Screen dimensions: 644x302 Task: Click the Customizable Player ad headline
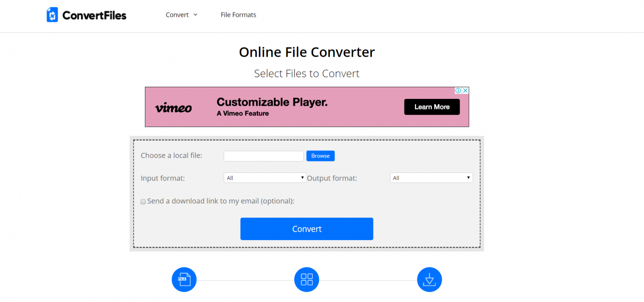tap(272, 102)
